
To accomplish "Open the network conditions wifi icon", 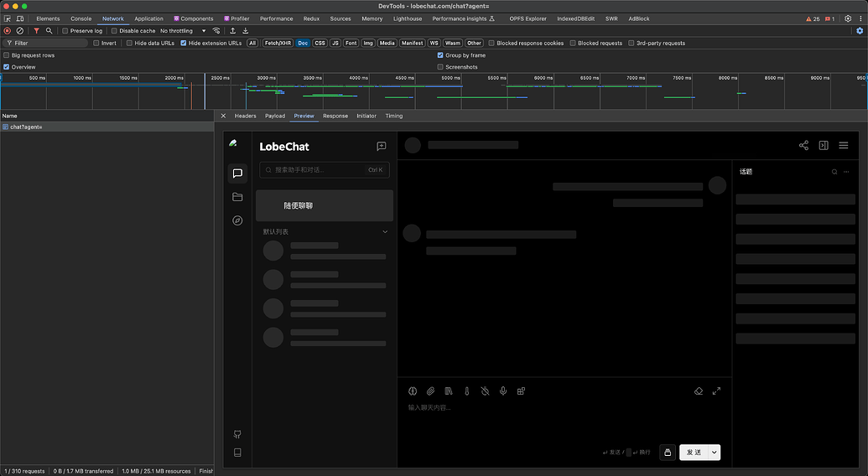I will 216,31.
